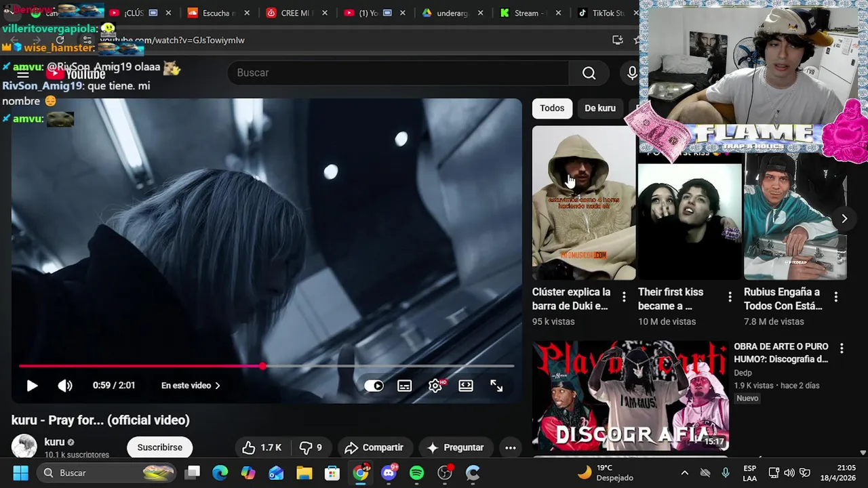
Task: Enter fullscreen from the player controls
Action: [x=496, y=386]
